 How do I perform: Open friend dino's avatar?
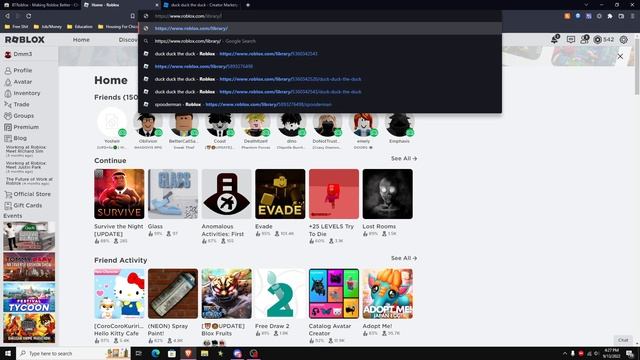(x=291, y=124)
